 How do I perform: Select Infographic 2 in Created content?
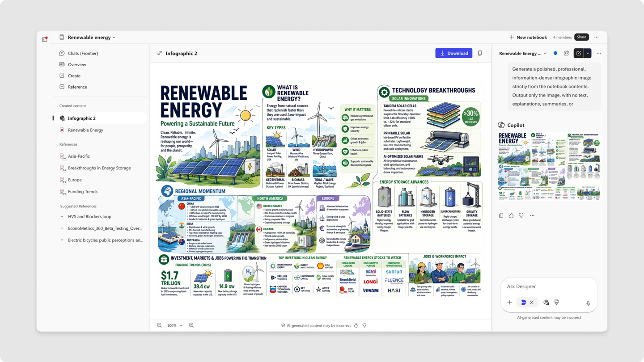point(99,118)
